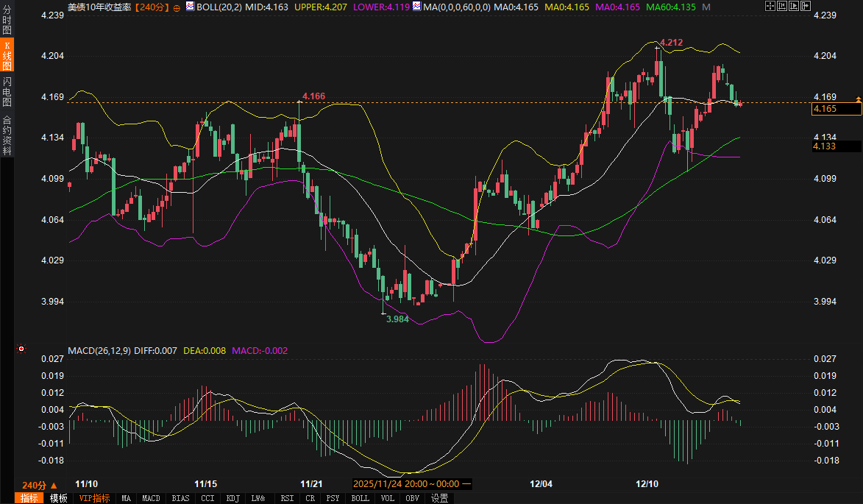Click the red target icon left of MACD

[21, 349]
